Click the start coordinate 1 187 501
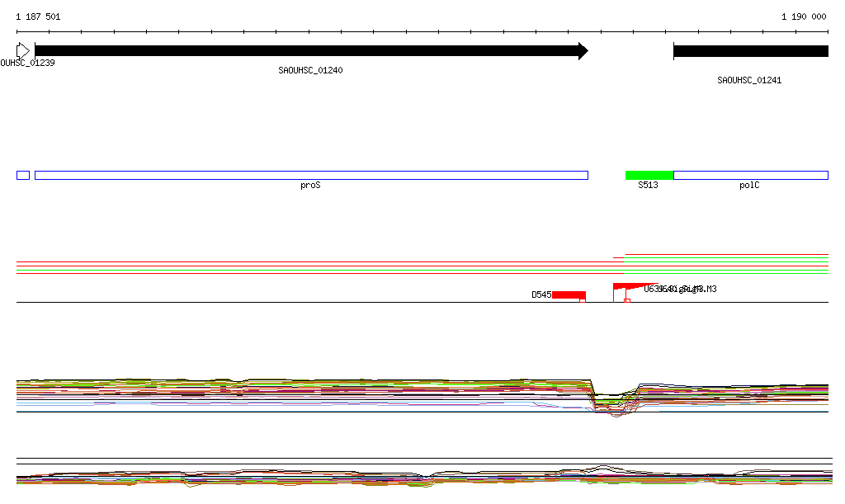 (x=38, y=16)
